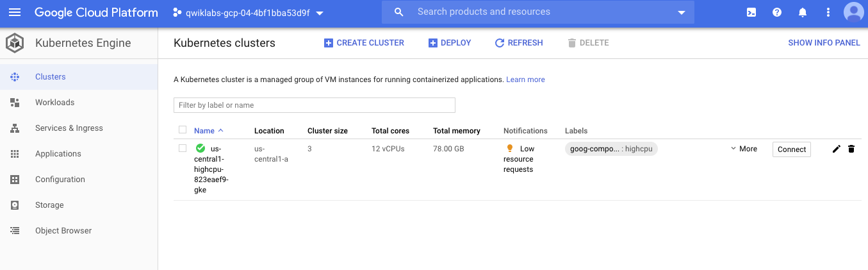
Task: Open the three-dot settings menu
Action: [x=828, y=12]
